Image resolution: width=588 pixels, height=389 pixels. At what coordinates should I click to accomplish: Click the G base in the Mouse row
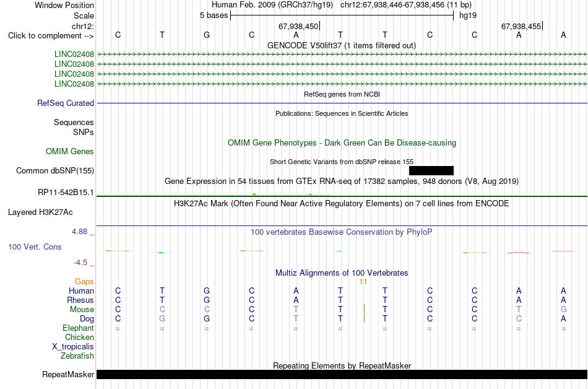564,310
